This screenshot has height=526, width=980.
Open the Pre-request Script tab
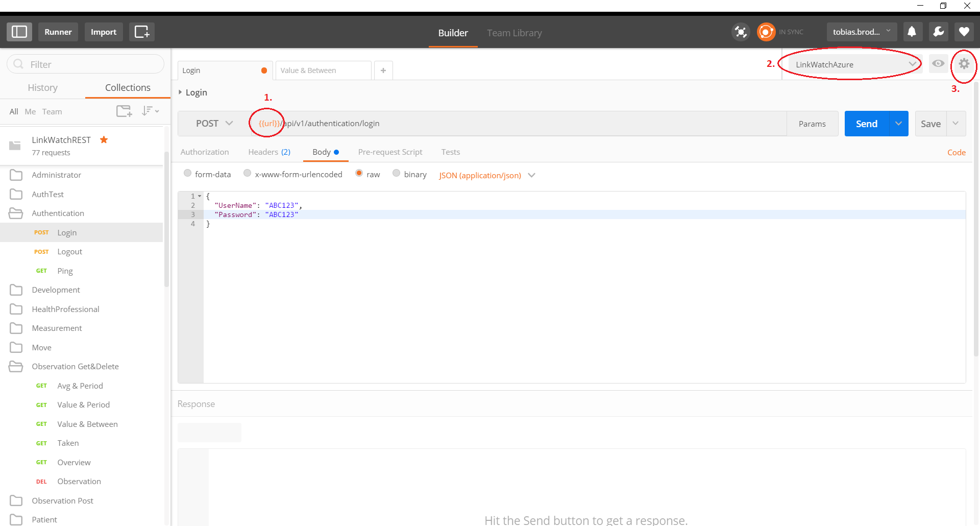pos(390,152)
